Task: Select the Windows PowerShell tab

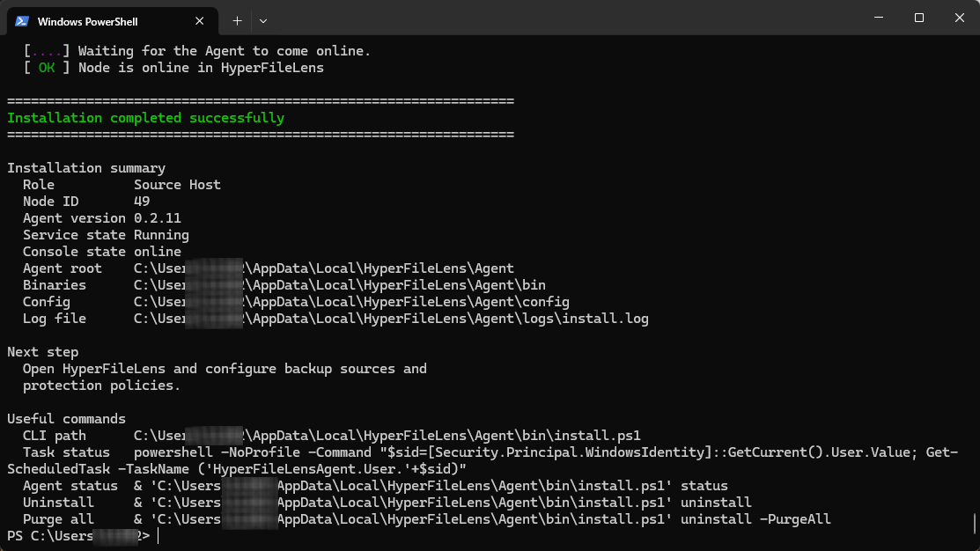Action: (113, 21)
